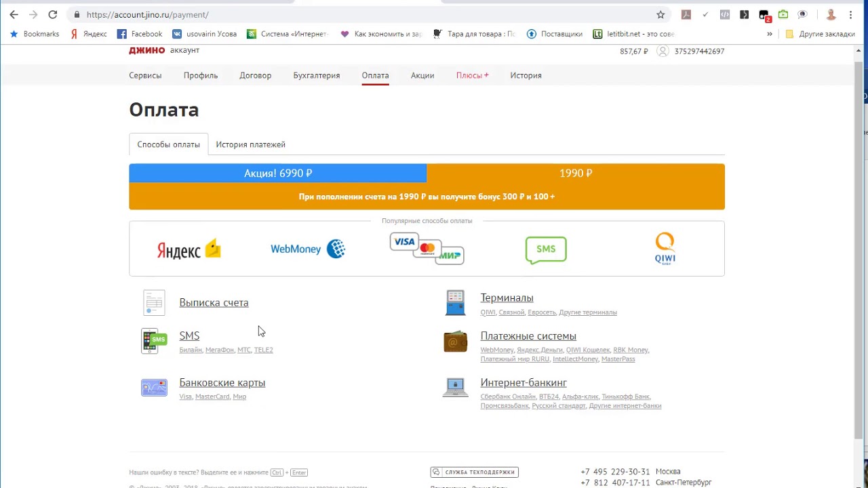Screen dimensions: 868x488
Task: Open the Интернет-банкинг link
Action: tap(524, 382)
